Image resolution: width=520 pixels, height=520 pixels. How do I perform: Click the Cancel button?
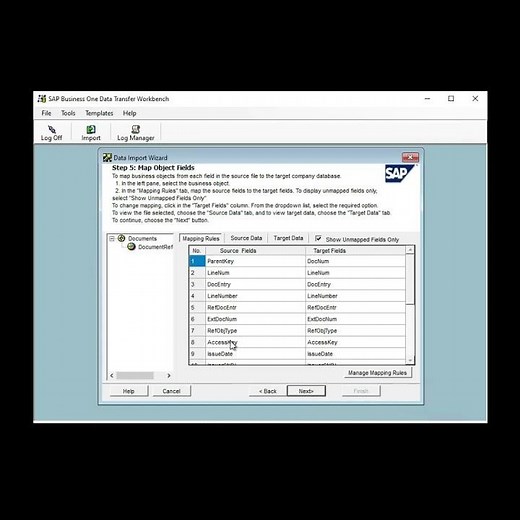[x=171, y=391]
